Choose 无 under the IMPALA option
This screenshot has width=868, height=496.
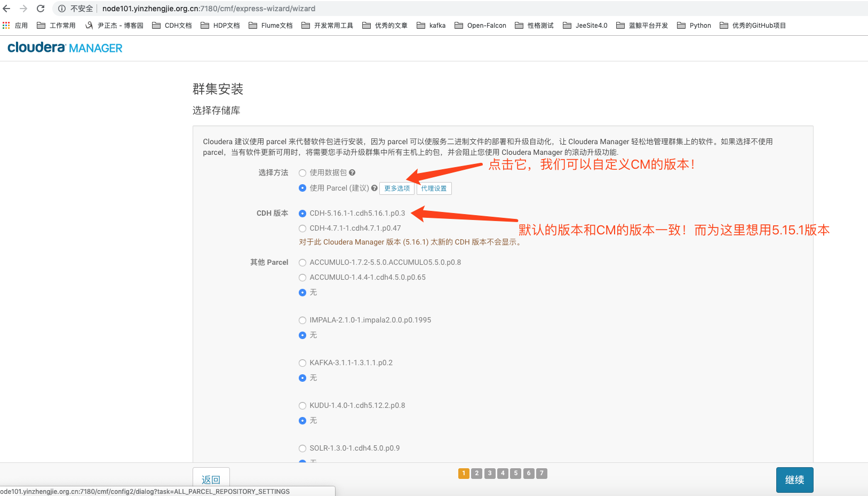click(302, 335)
